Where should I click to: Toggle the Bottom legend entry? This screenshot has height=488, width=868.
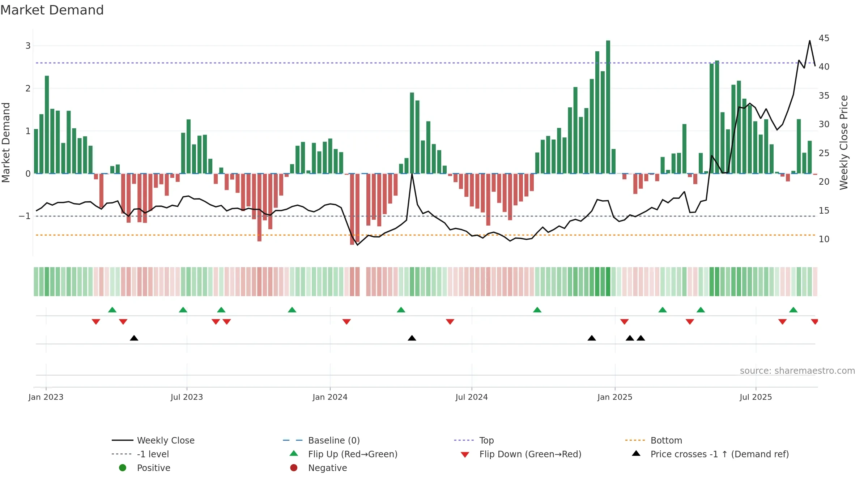pyautogui.click(x=654, y=440)
